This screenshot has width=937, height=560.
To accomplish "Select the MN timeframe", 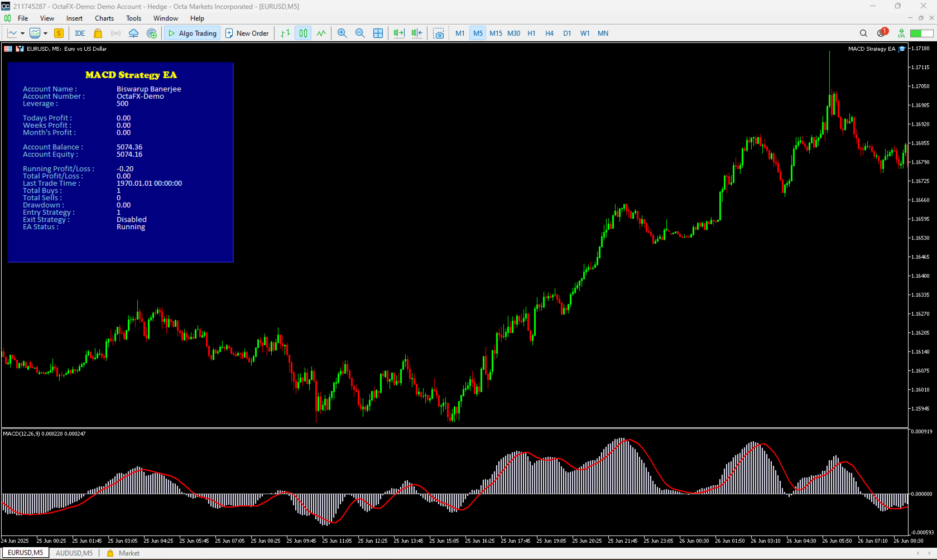I will tap(603, 33).
